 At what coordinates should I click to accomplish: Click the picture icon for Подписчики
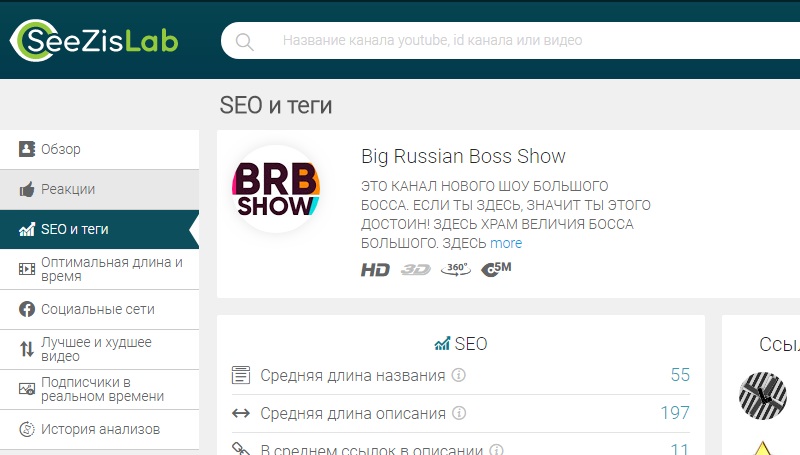pos(27,389)
